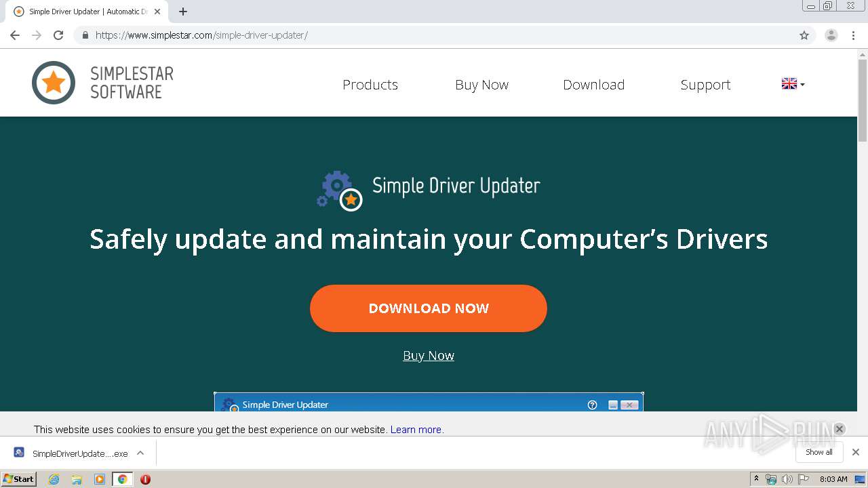Screen dimensions: 868x488
Task: Click the show desktop tray icon
Action: (860, 479)
